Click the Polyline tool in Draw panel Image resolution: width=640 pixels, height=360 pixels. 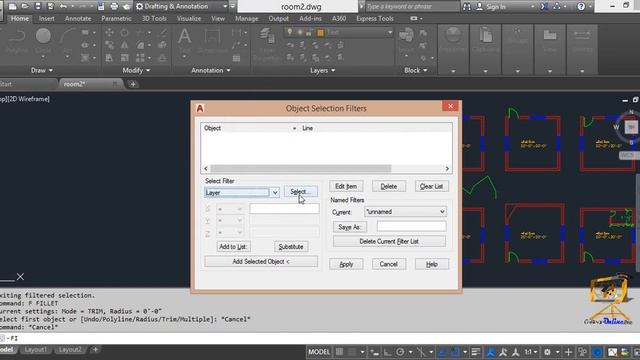coord(16,41)
